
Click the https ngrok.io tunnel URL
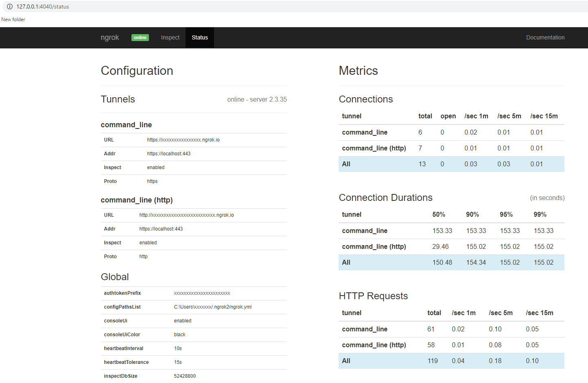(x=183, y=140)
